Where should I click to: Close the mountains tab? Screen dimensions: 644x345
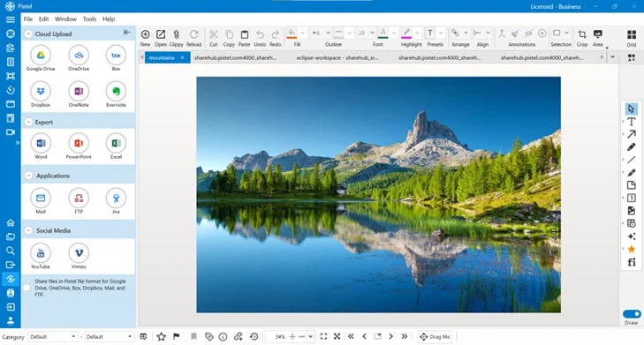(182, 58)
